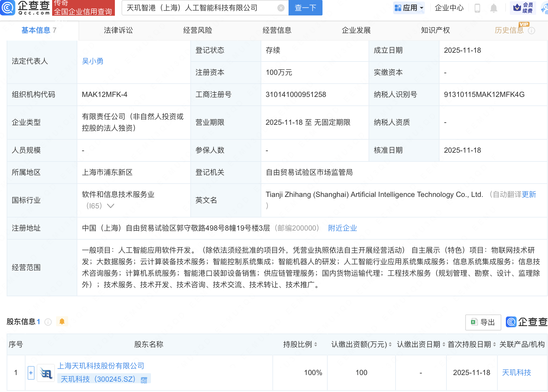
Task: Open the 应用 dropdown menu
Action: point(409,8)
